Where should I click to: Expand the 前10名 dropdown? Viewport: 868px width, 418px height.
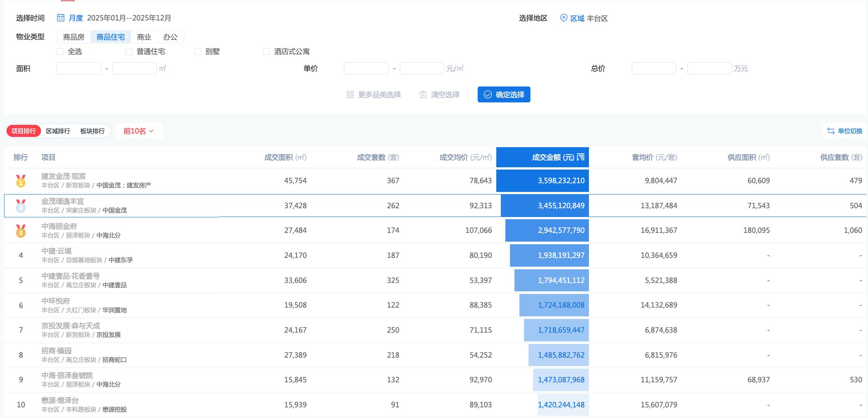pyautogui.click(x=139, y=131)
